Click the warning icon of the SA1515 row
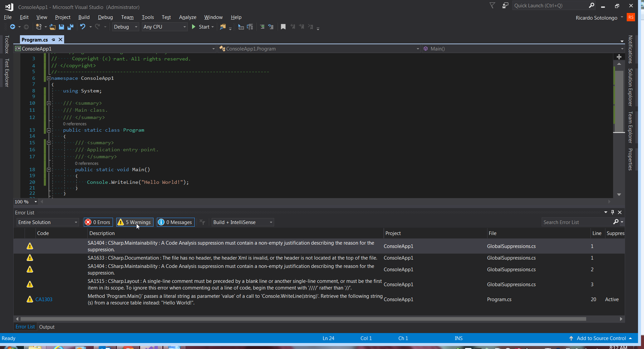The image size is (644, 349). coord(30,284)
